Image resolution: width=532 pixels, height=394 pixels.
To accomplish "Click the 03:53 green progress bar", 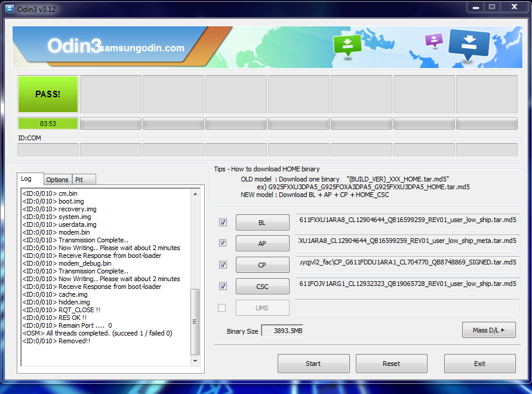I will [48, 124].
